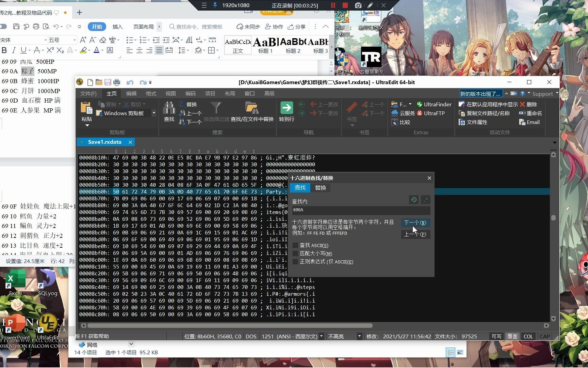Open the encoding 1251 ANSI dropdown
The width and height of the screenshot is (588, 368).
321,336
